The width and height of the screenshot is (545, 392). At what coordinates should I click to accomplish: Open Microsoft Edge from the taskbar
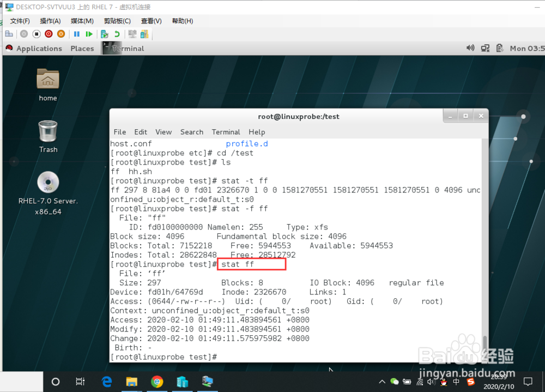tap(107, 382)
